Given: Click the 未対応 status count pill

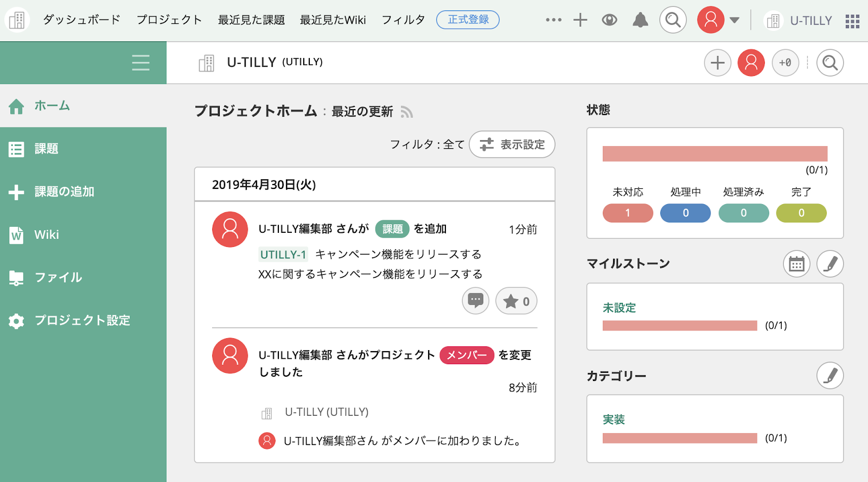Looking at the screenshot, I should pyautogui.click(x=628, y=213).
